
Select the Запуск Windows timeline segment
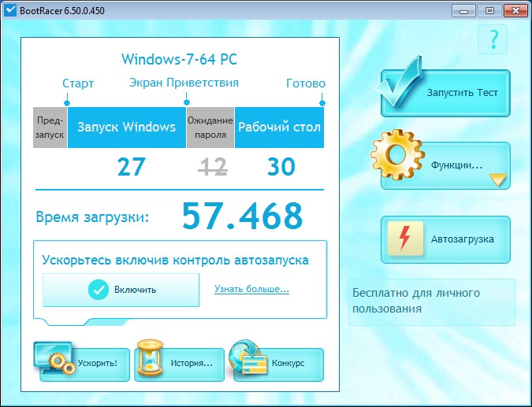coord(127,128)
